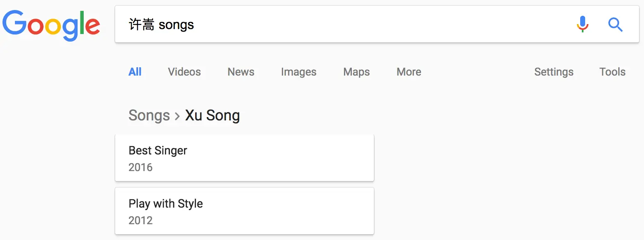Screen dimensions: 644x240
Task: Open the Settings menu
Action: click(554, 72)
